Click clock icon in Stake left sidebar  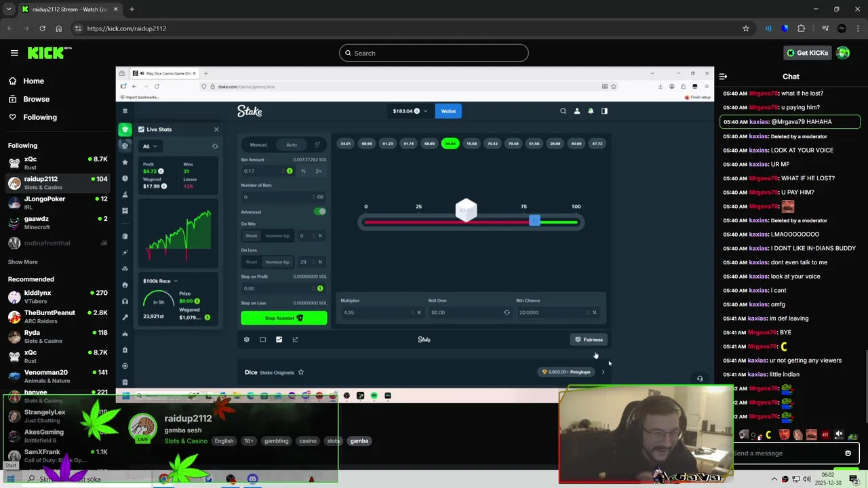(x=125, y=178)
